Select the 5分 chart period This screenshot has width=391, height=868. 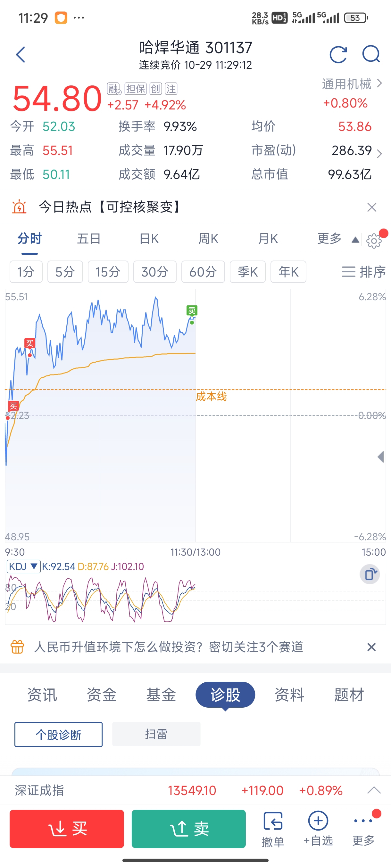65,272
